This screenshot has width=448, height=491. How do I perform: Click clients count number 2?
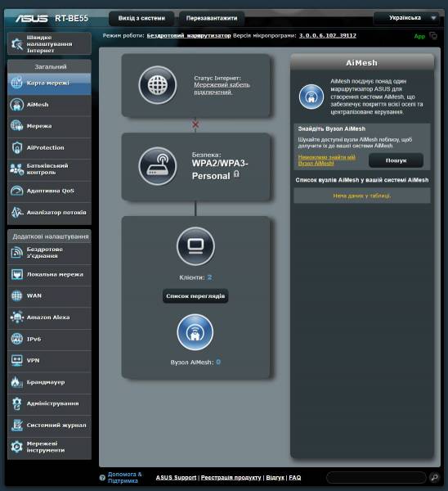click(x=209, y=277)
